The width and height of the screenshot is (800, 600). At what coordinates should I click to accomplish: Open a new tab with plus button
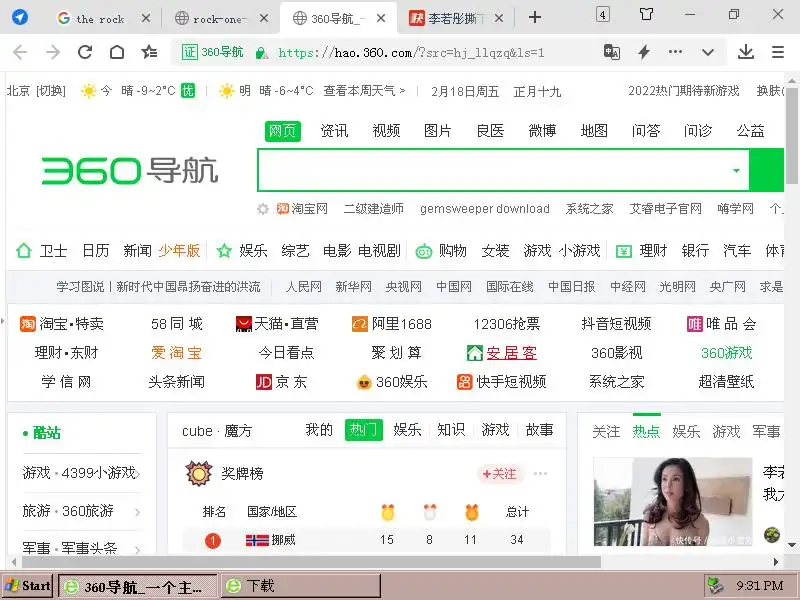(535, 18)
